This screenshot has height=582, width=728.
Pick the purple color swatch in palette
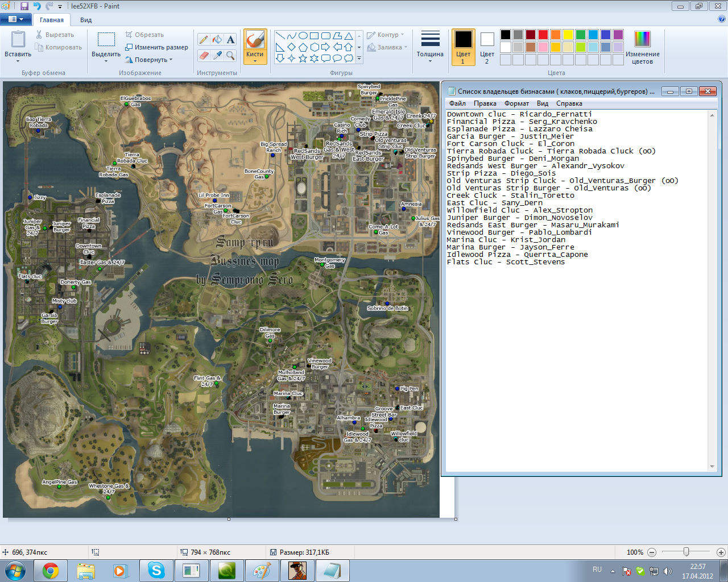click(x=618, y=35)
